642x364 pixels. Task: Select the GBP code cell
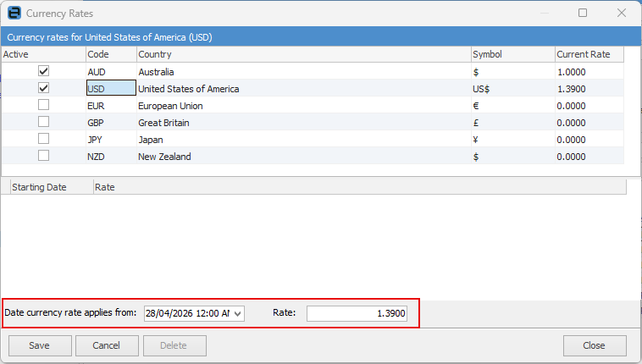[x=111, y=123]
